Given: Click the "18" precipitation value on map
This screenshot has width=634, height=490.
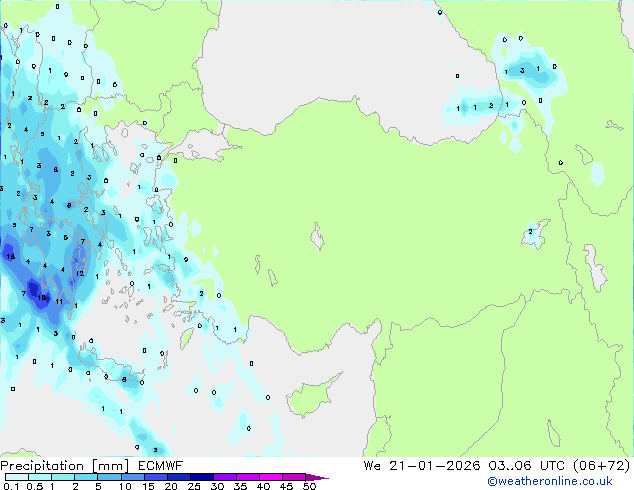Looking at the screenshot, I should coord(11,256).
